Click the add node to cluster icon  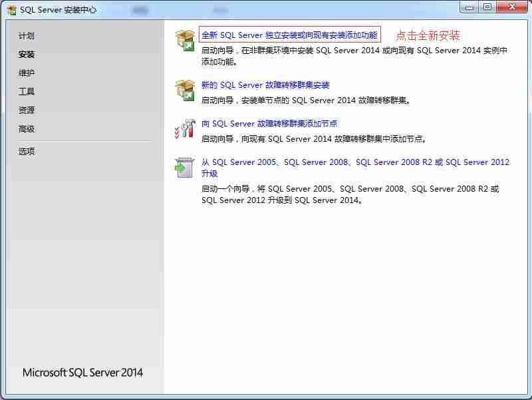[184, 128]
